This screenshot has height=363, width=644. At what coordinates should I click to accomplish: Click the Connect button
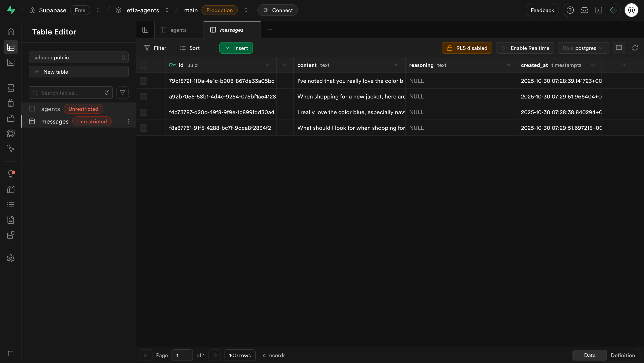(277, 10)
